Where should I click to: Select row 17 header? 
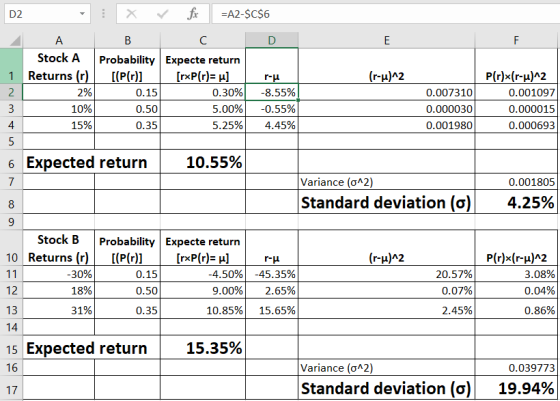(x=11, y=388)
